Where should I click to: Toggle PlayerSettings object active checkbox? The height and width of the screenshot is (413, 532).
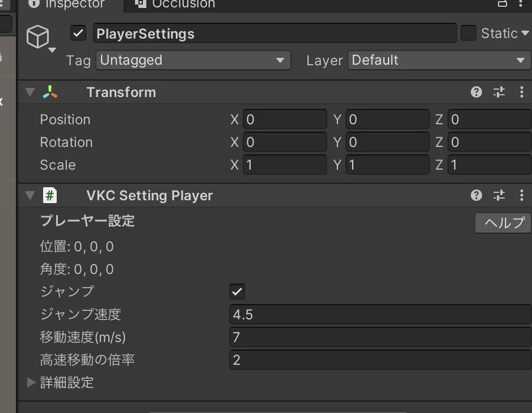click(x=78, y=33)
